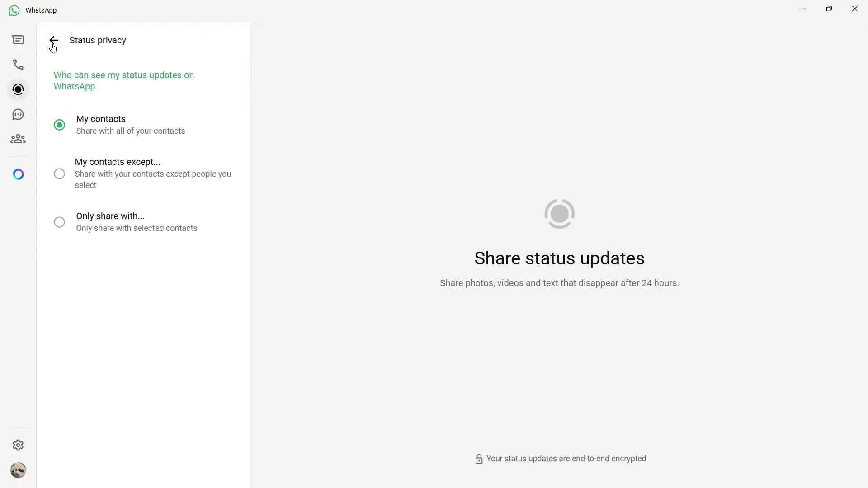Screen dimensions: 868x488
Task: Open the Calls phone icon
Action: (x=18, y=65)
